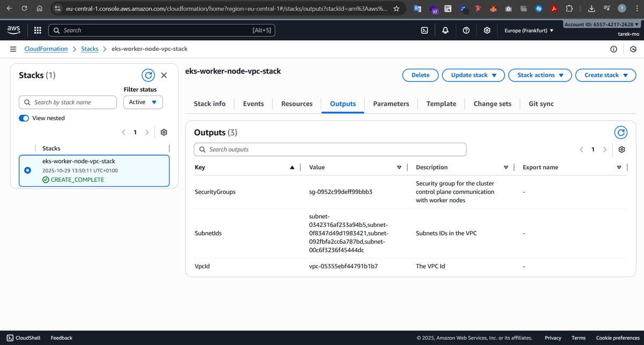Switch to the Resources tab

point(297,104)
